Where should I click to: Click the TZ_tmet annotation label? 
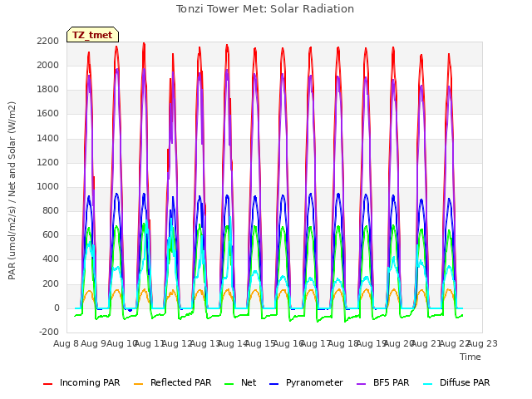[92, 35]
